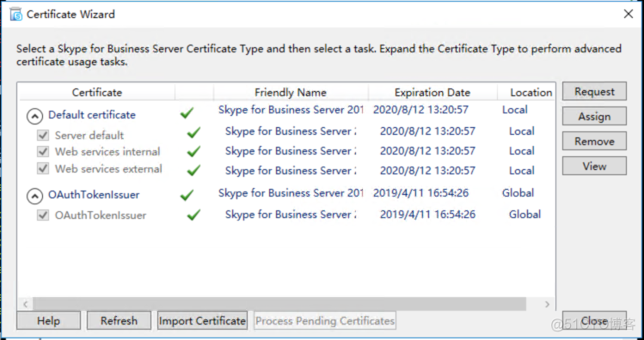Click the horizontal scrollbar thumb
This screenshot has height=340, width=644.
pos(279,304)
